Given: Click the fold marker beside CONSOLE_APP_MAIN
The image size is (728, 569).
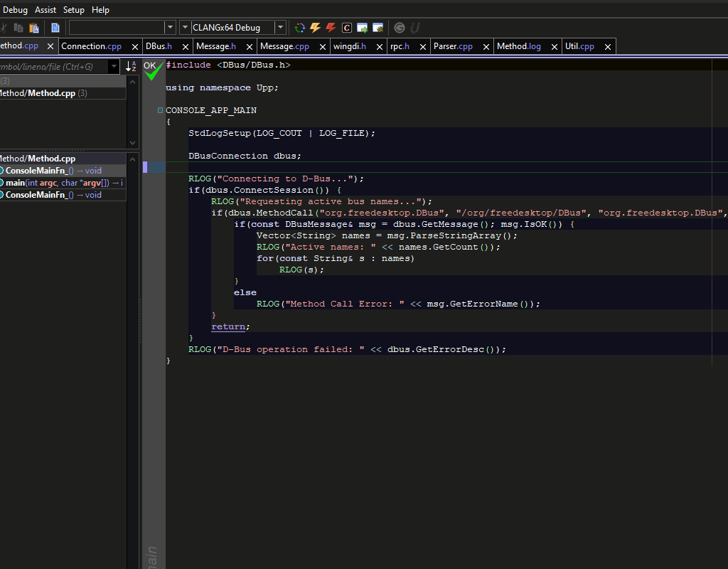Looking at the screenshot, I should (x=160, y=110).
